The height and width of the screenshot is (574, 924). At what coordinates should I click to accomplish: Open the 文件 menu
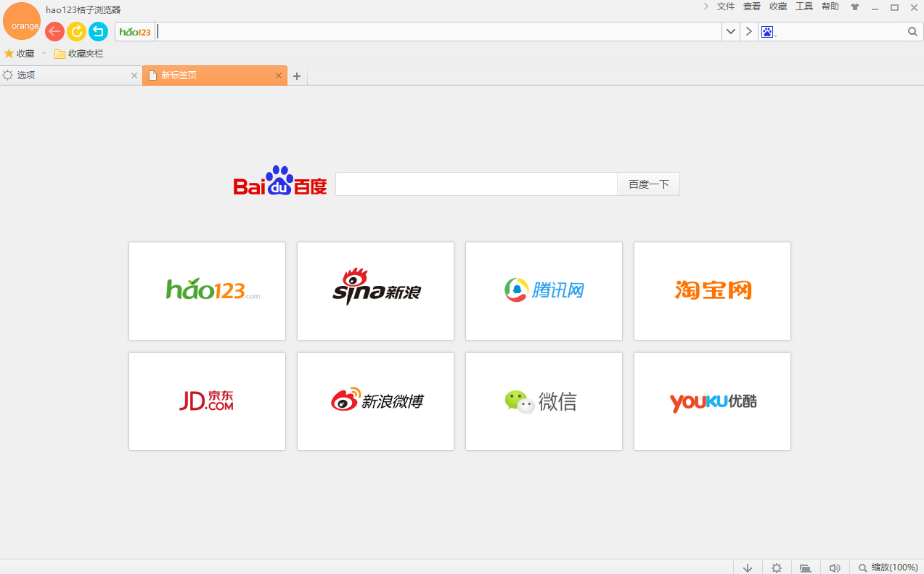coord(726,7)
